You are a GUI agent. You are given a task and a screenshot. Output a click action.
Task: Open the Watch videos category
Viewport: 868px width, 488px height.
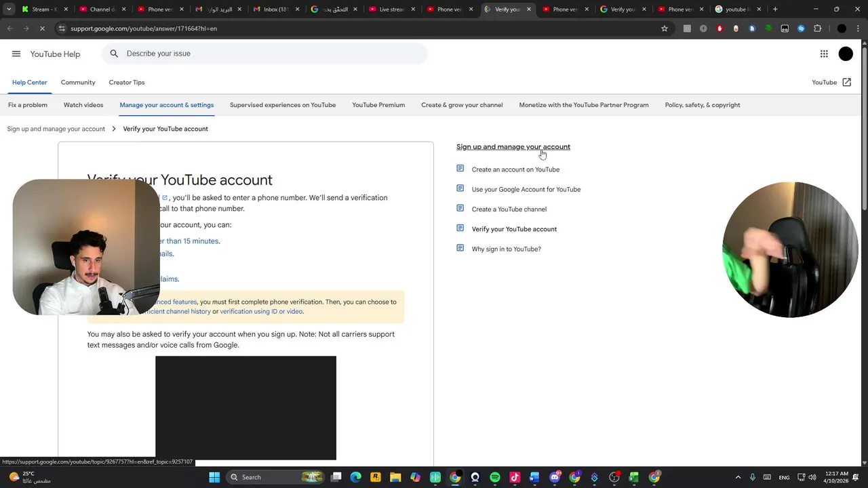pos(83,105)
